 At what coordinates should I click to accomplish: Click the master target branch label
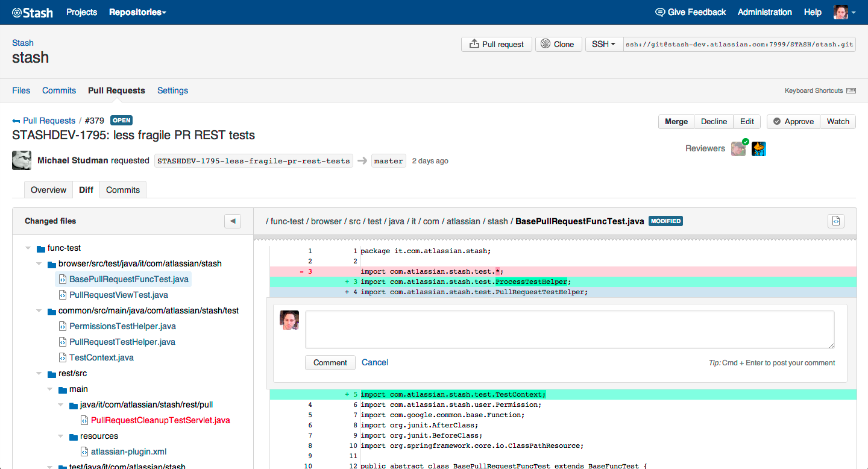(x=389, y=161)
